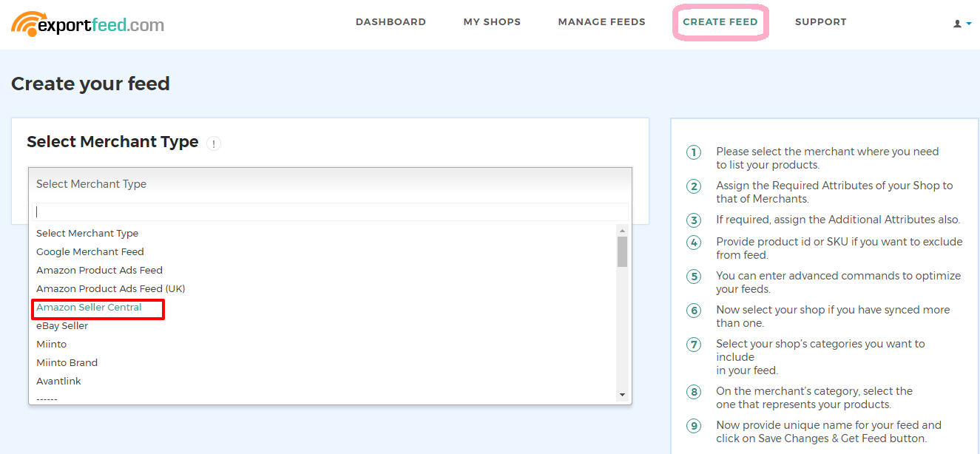Click step 1 text about selecting merchant
This screenshot has width=980, height=454.
pyautogui.click(x=827, y=158)
